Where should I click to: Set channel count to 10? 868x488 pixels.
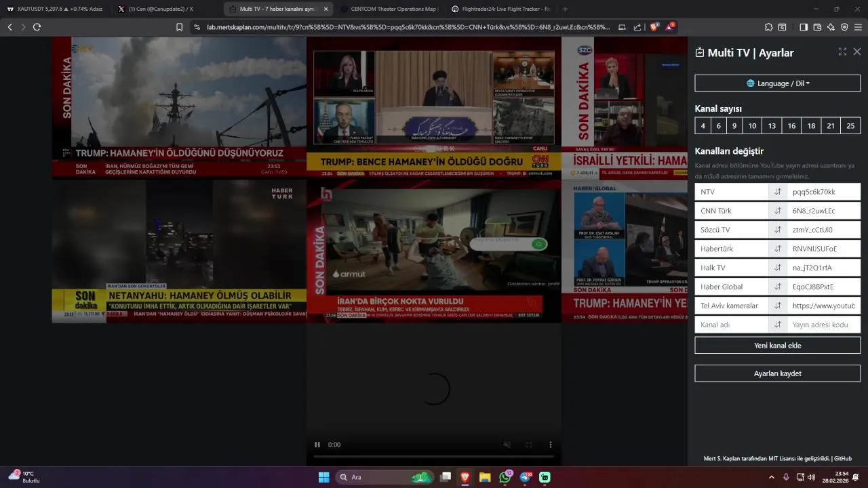coord(752,126)
